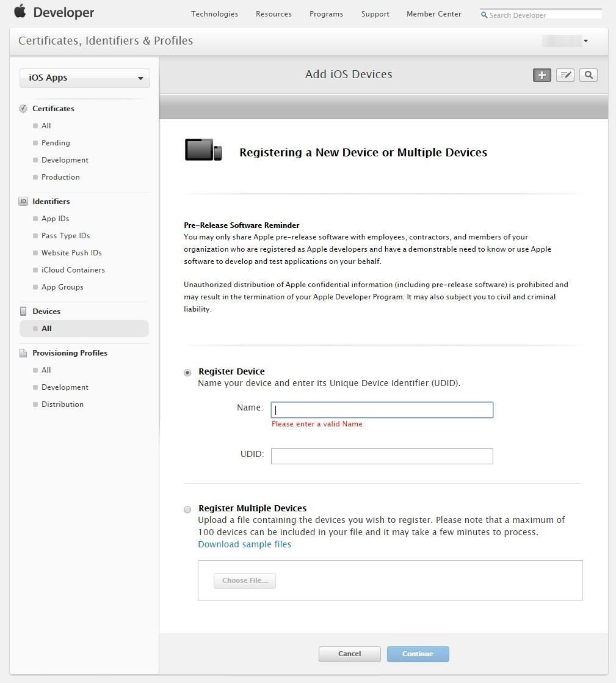Screen dimensions: 616x683
Task: Expand the account name dropdown arrow
Action: (585, 42)
